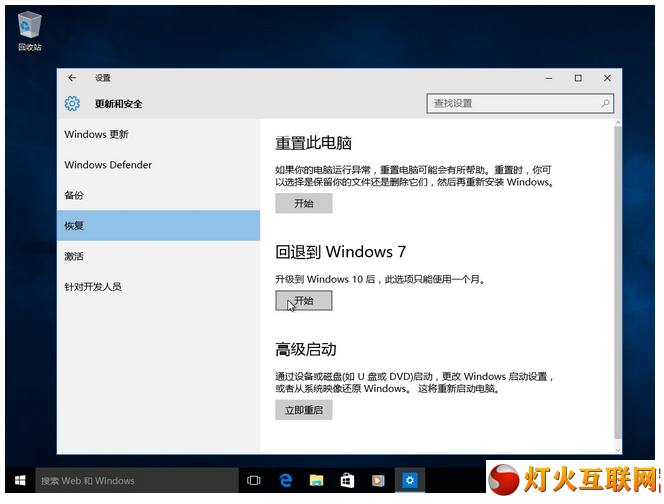Click scrollbar down arrow in Settings
Image resolution: width=664 pixels, height=504 pixels.
click(618, 450)
